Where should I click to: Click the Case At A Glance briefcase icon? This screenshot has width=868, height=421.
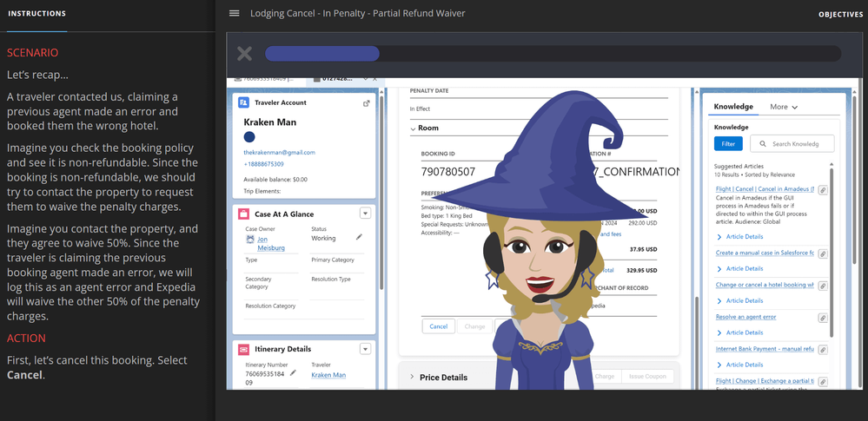[x=242, y=214]
